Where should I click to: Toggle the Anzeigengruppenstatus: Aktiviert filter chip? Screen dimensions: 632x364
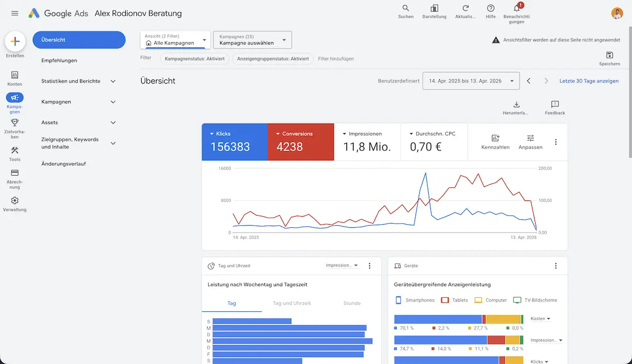[272, 59]
